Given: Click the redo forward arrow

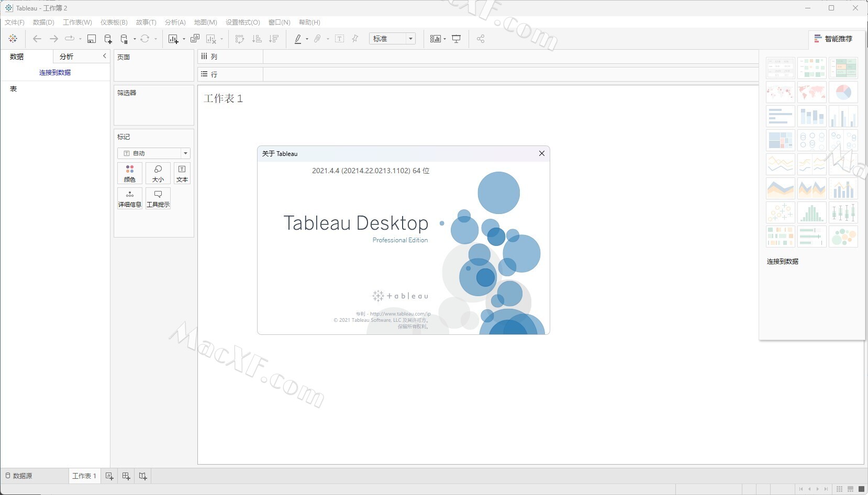Looking at the screenshot, I should click(53, 39).
